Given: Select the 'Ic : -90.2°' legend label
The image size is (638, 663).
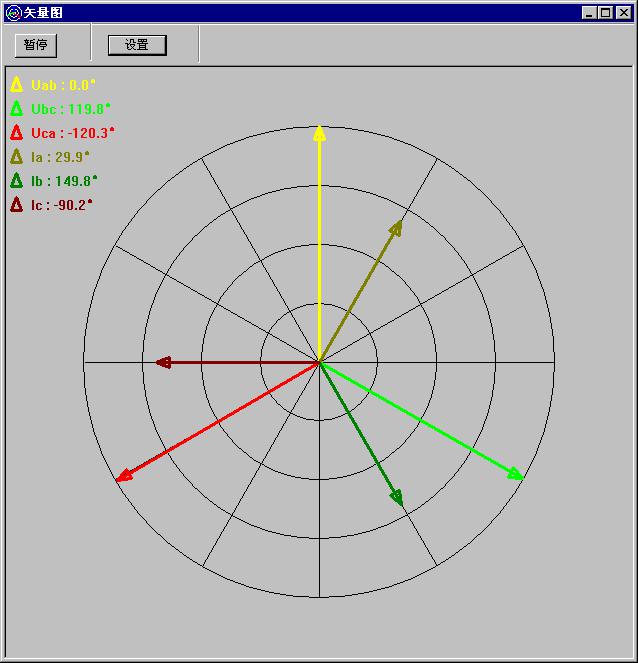Looking at the screenshot, I should [x=62, y=206].
